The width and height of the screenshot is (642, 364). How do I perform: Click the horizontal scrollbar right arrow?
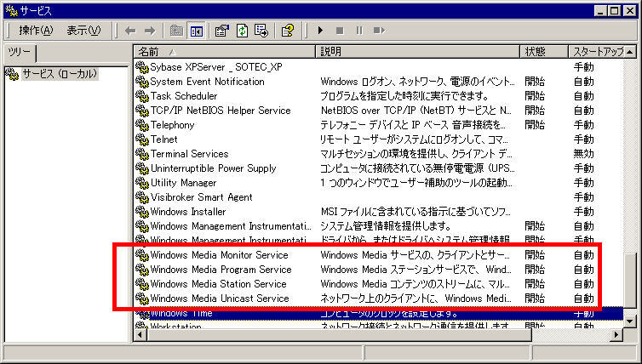pyautogui.click(x=616, y=335)
